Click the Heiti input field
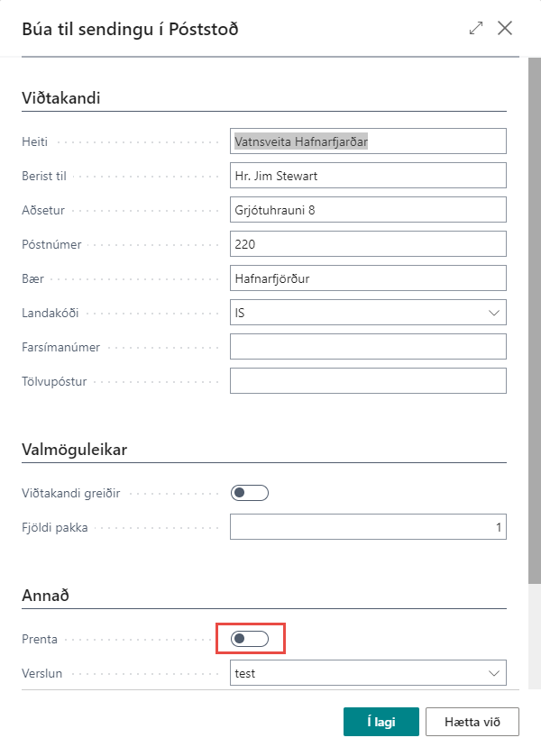The width and height of the screenshot is (541, 756). click(x=368, y=141)
